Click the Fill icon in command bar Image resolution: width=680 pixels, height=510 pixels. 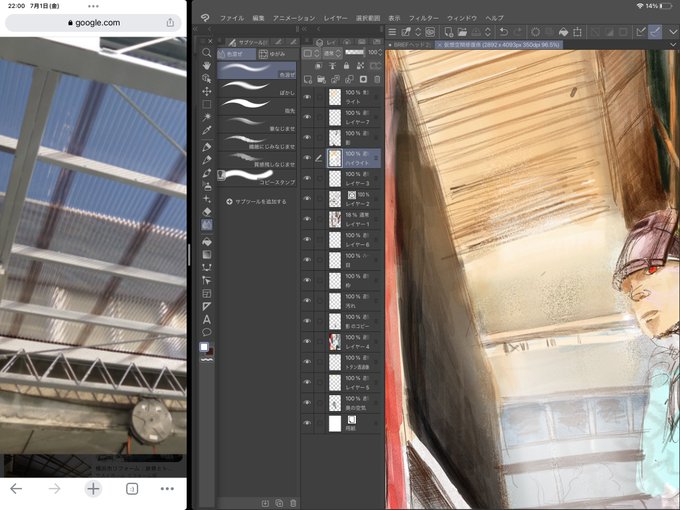tap(563, 32)
